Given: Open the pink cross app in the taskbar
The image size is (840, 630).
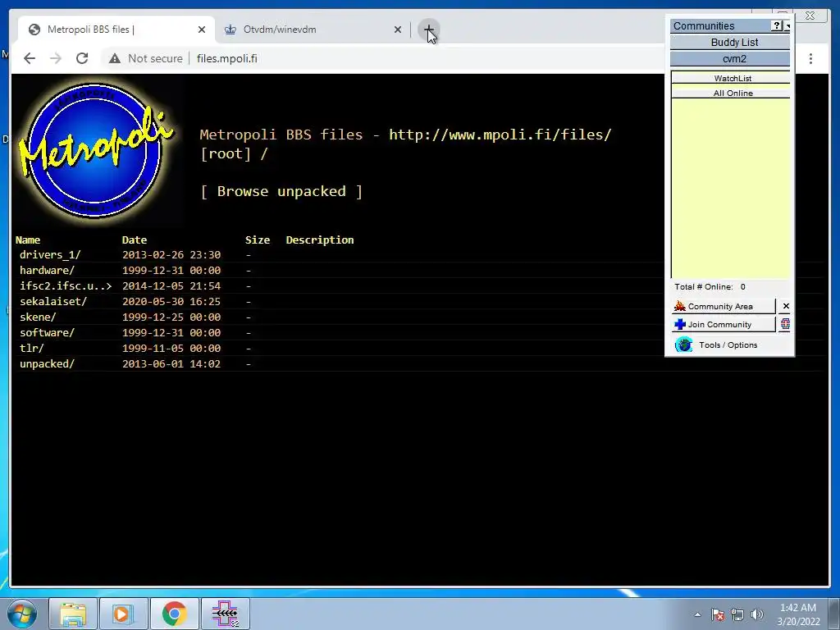Looking at the screenshot, I should (x=226, y=614).
